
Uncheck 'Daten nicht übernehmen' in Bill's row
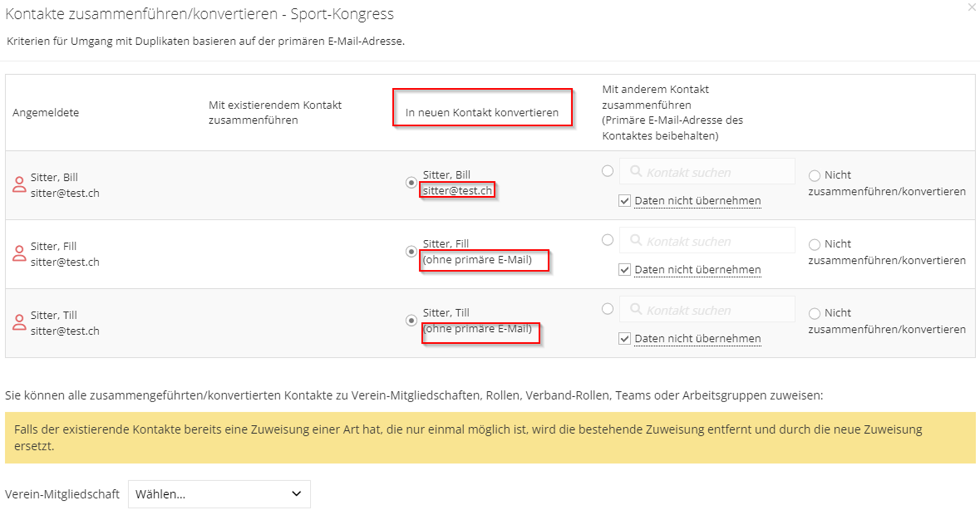pyautogui.click(x=624, y=201)
